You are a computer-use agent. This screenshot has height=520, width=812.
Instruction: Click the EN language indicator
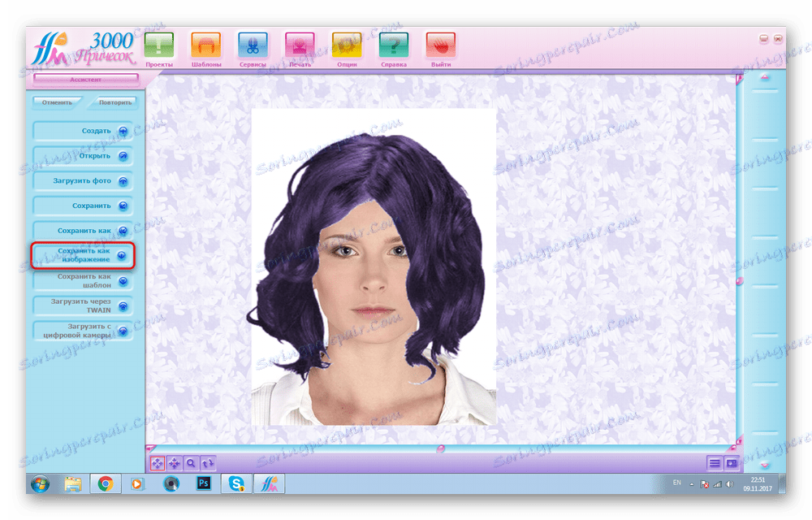(x=677, y=483)
